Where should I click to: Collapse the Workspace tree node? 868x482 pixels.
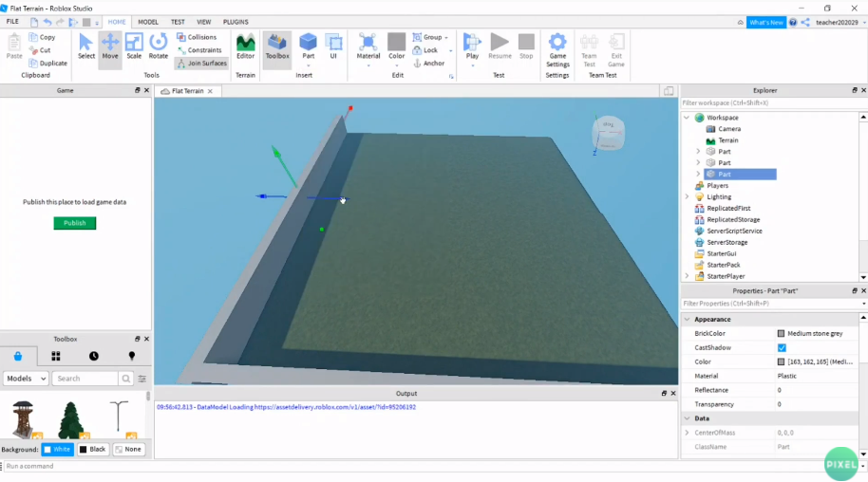click(x=687, y=118)
